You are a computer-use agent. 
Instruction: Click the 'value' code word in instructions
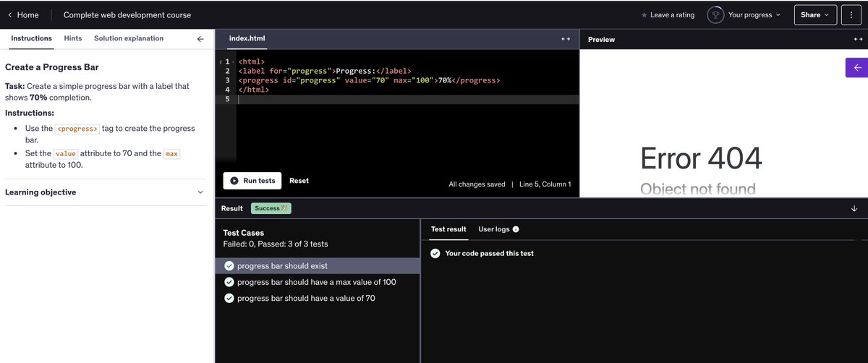65,153
